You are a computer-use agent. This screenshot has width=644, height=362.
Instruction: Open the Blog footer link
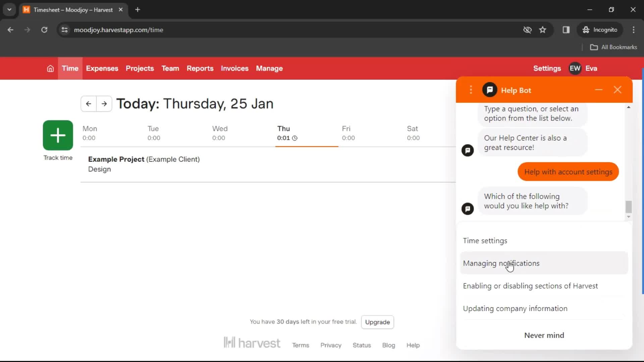click(388, 345)
